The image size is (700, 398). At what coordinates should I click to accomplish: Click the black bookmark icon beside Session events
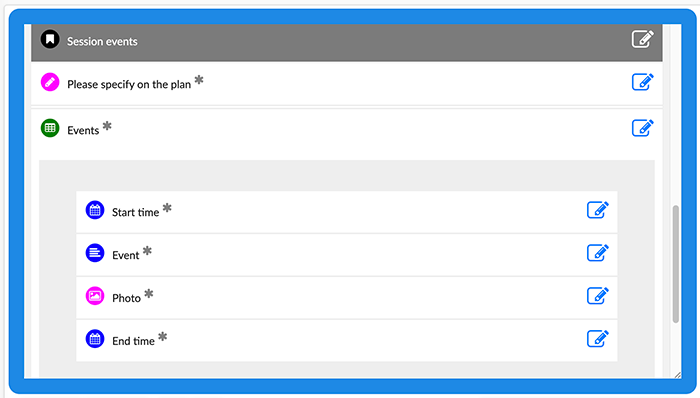tap(50, 39)
